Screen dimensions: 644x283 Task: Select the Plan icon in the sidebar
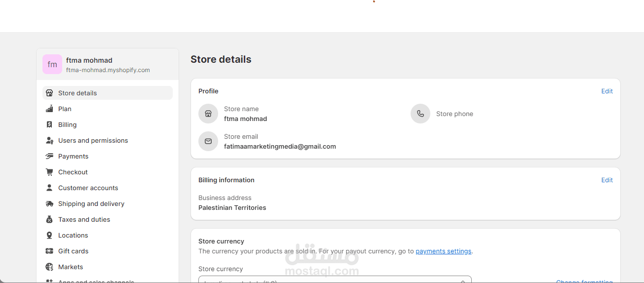click(x=49, y=109)
